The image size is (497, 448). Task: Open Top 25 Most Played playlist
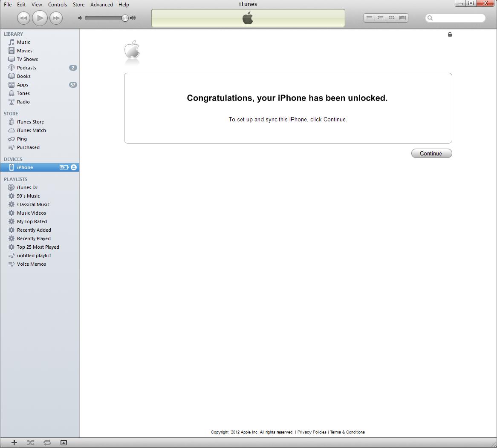pyautogui.click(x=40, y=247)
